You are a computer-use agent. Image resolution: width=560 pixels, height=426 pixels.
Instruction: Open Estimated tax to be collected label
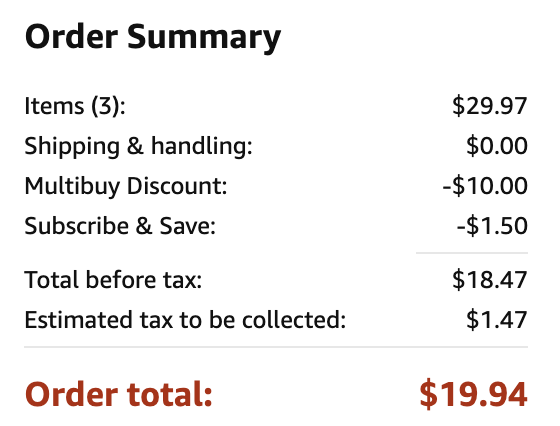coord(185,320)
